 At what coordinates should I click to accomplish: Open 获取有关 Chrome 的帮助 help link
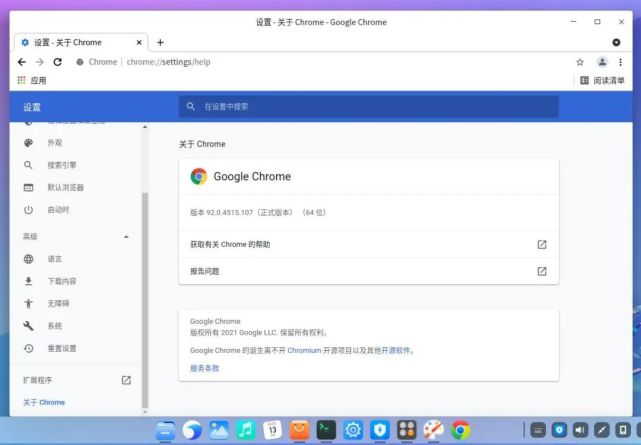[x=368, y=244]
